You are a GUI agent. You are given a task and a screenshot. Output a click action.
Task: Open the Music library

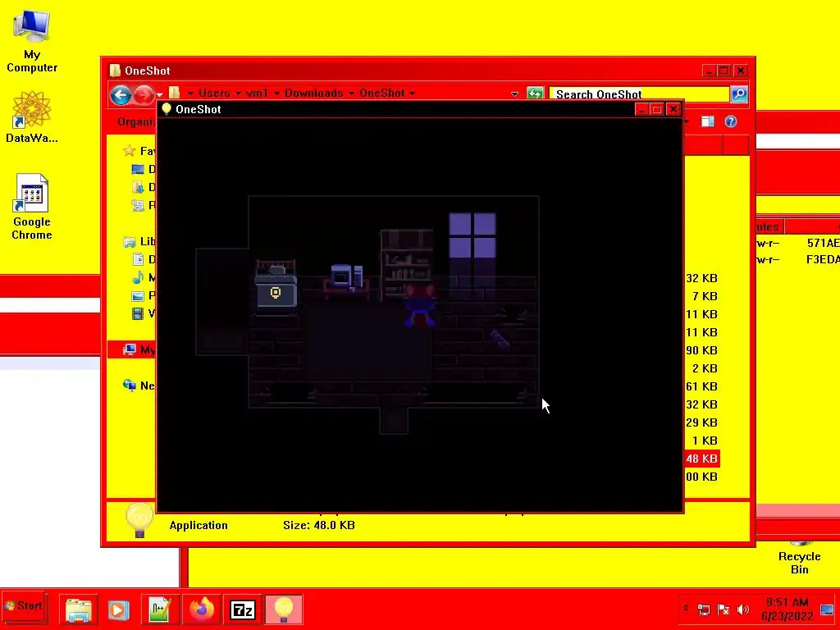(143, 277)
